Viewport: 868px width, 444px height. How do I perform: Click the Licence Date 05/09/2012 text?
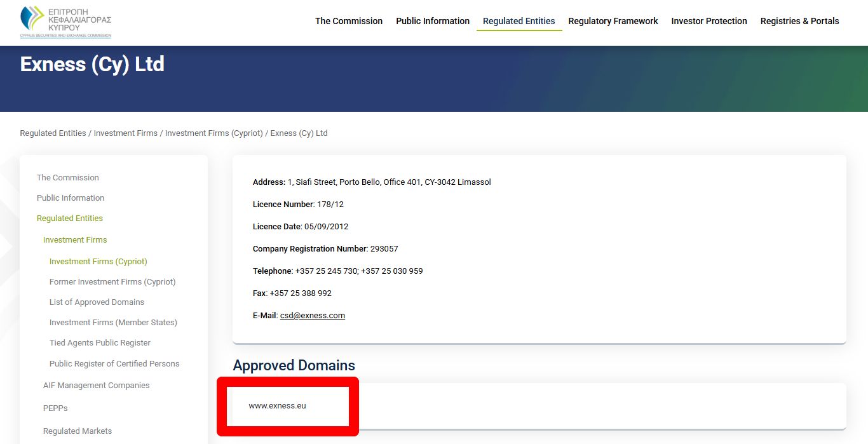(301, 227)
